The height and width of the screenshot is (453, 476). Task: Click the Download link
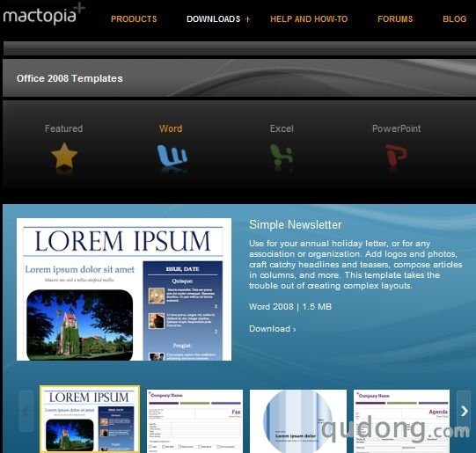pyautogui.click(x=272, y=329)
